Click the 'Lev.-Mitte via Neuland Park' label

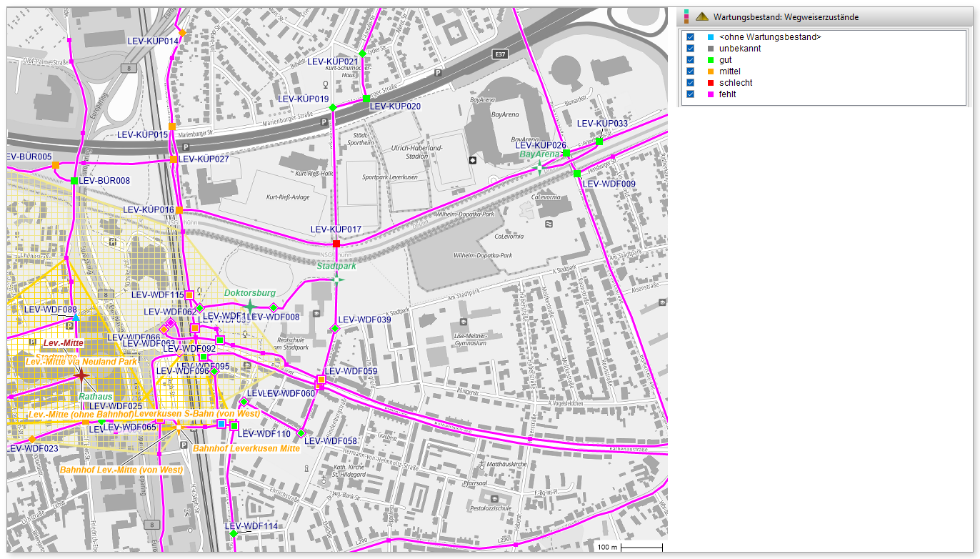click(81, 362)
